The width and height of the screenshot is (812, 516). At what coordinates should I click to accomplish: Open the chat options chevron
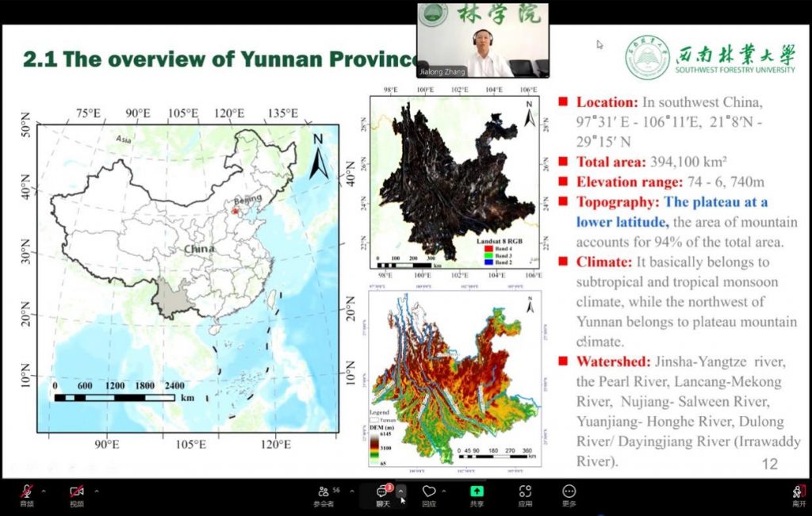tap(401, 491)
